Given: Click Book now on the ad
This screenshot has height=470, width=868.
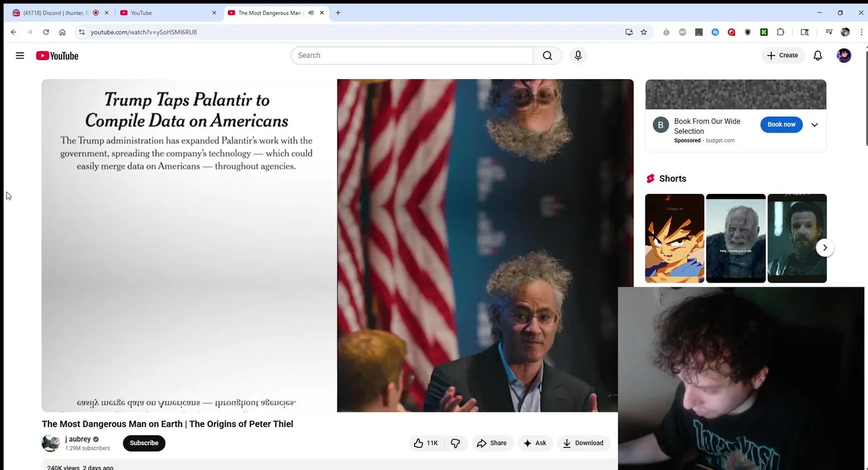Looking at the screenshot, I should 781,125.
